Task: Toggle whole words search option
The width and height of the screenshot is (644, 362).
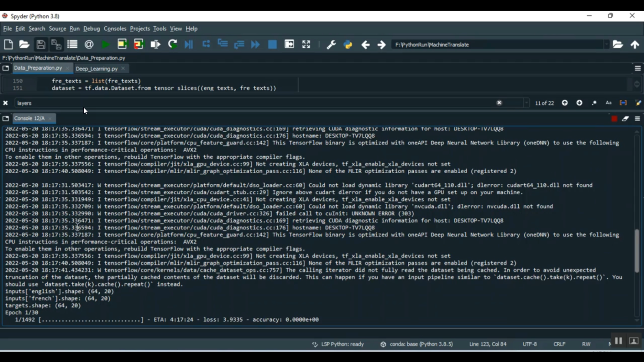Action: pos(623,103)
